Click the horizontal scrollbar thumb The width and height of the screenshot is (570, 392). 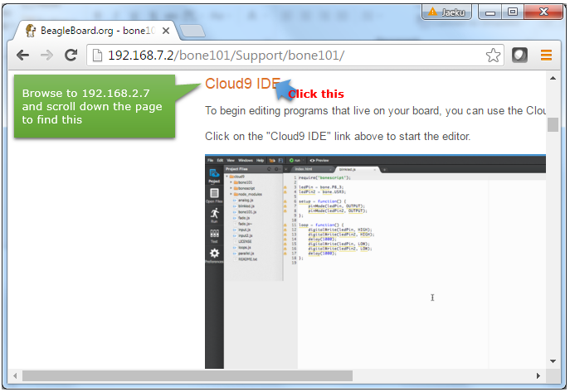(188, 375)
